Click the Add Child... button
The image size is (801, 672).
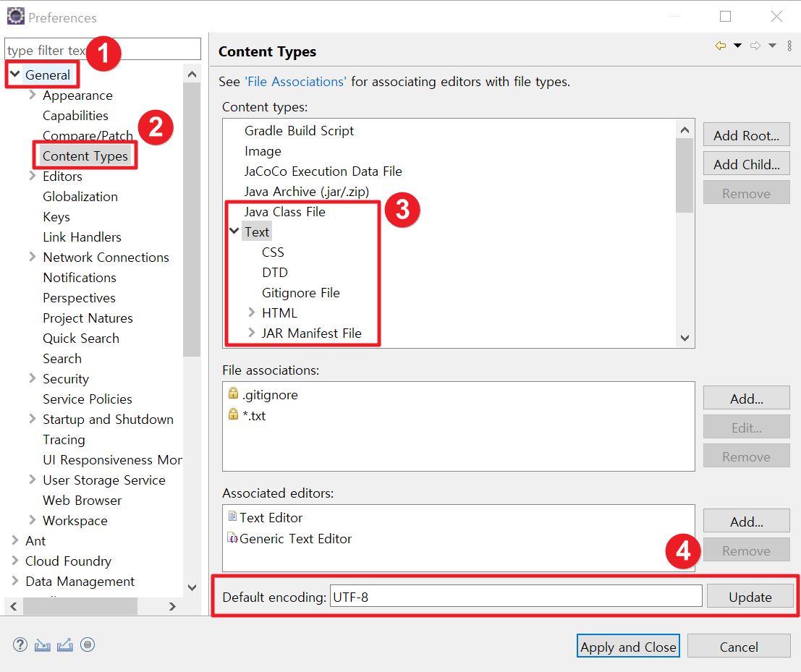(x=746, y=164)
